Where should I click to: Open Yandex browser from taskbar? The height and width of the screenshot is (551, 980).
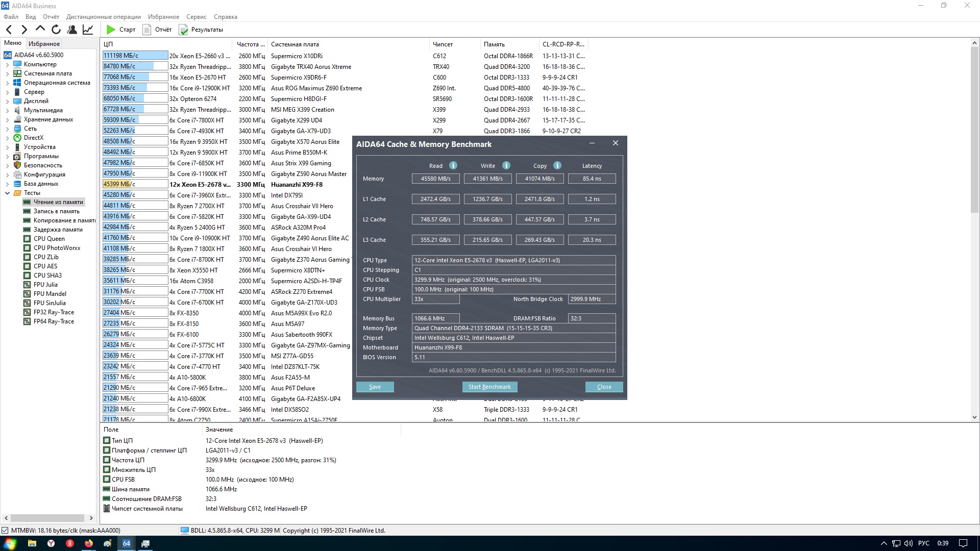point(51,543)
